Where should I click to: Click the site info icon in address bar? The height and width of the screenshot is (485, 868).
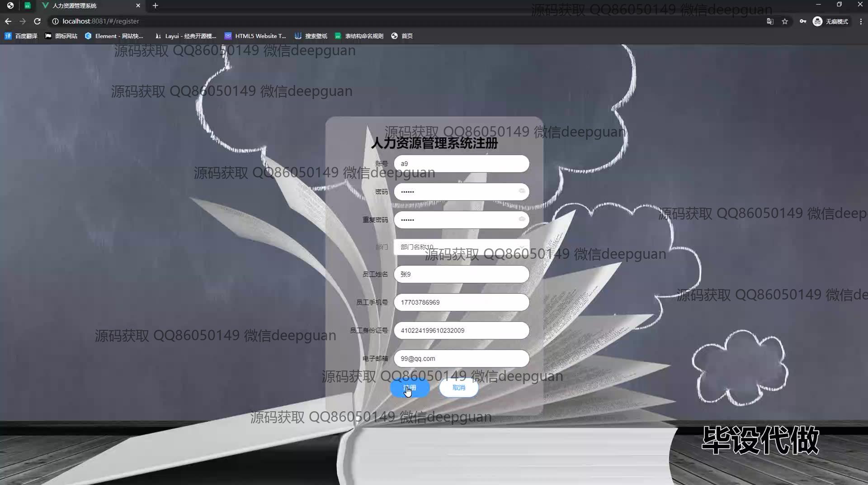click(x=55, y=21)
